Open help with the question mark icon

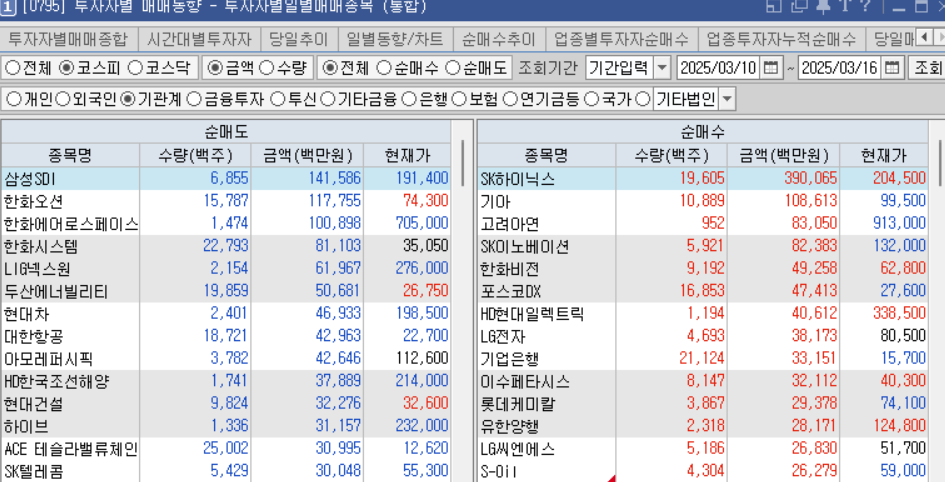coord(865,6)
